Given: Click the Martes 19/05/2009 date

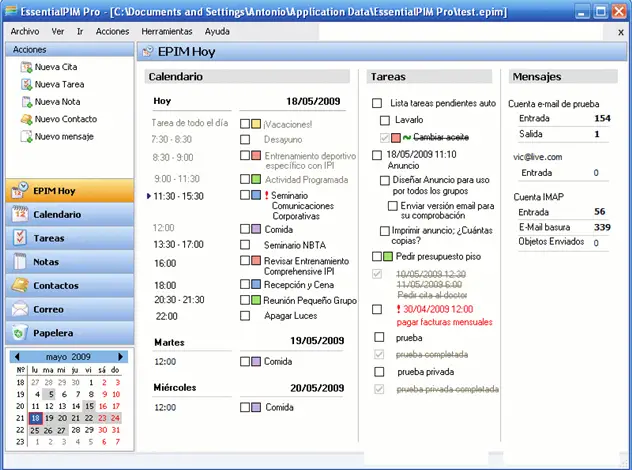Looking at the screenshot, I should pyautogui.click(x=317, y=341).
